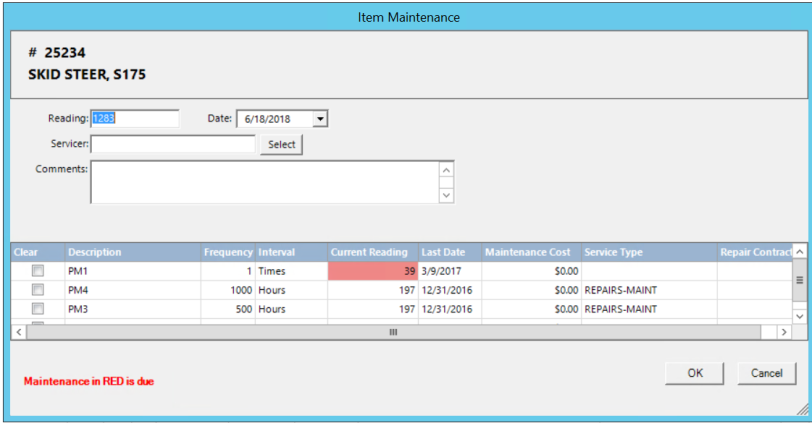The height and width of the screenshot is (423, 812).
Task: Click horizontal scrollbar left arrow
Action: tap(19, 332)
